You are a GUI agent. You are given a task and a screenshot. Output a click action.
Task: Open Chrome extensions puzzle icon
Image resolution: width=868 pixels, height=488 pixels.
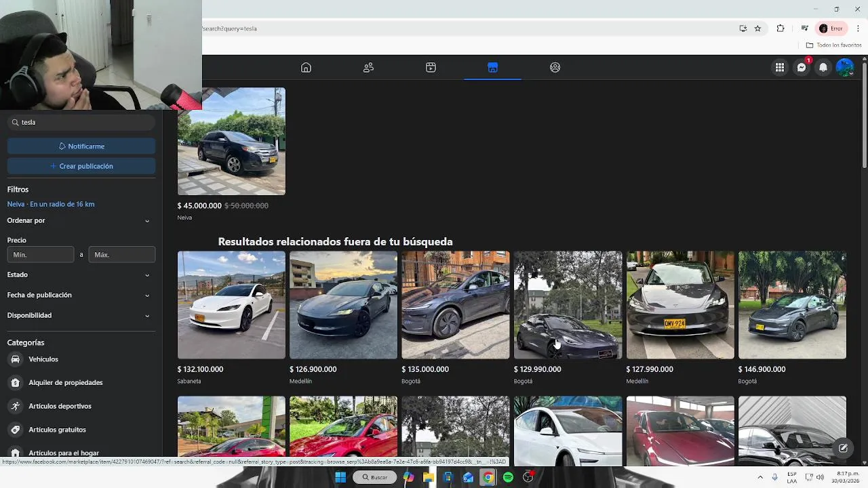781,28
